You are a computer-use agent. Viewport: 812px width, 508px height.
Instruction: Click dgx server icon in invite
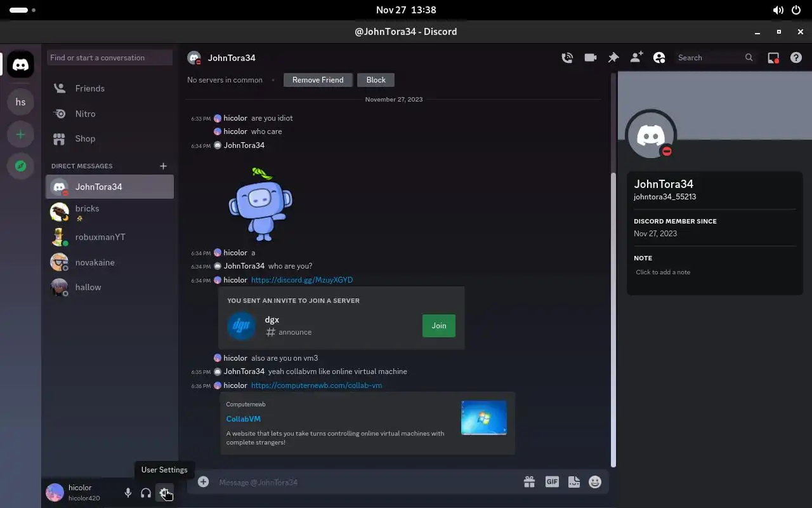(242, 326)
